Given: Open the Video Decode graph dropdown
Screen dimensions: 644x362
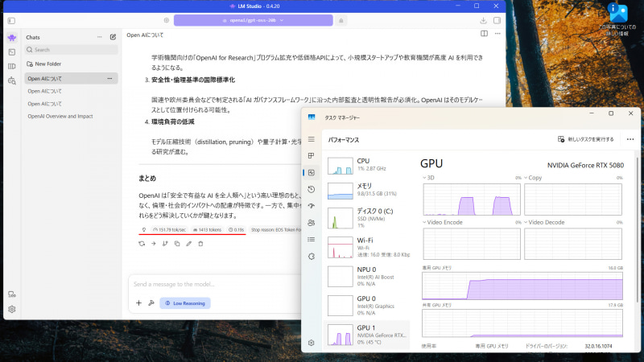Looking at the screenshot, I should (544, 222).
